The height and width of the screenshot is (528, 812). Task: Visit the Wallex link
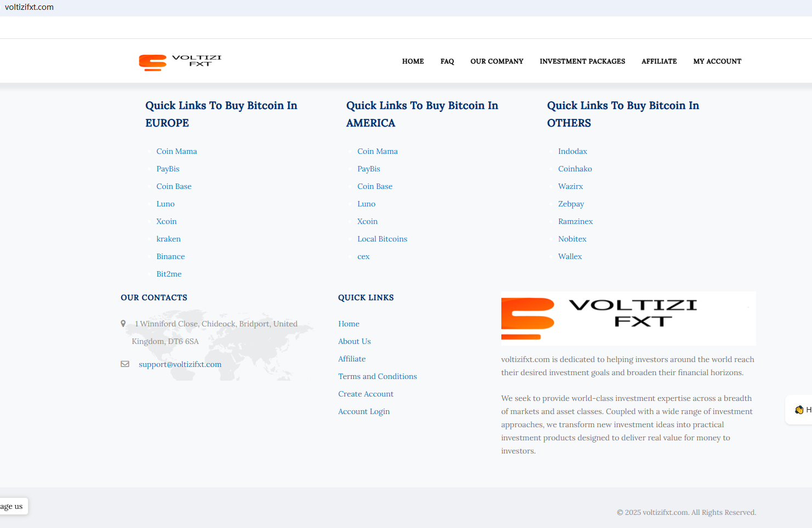click(x=570, y=256)
